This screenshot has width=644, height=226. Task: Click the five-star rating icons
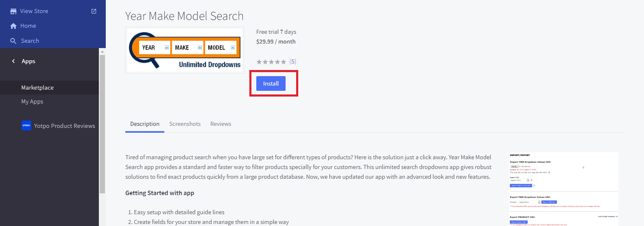[x=271, y=62]
